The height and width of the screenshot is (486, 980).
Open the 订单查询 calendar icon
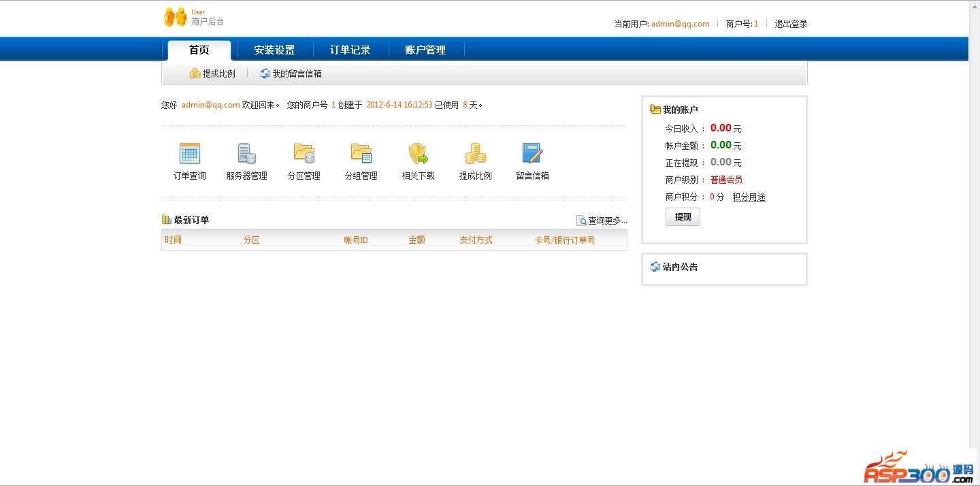tap(189, 154)
